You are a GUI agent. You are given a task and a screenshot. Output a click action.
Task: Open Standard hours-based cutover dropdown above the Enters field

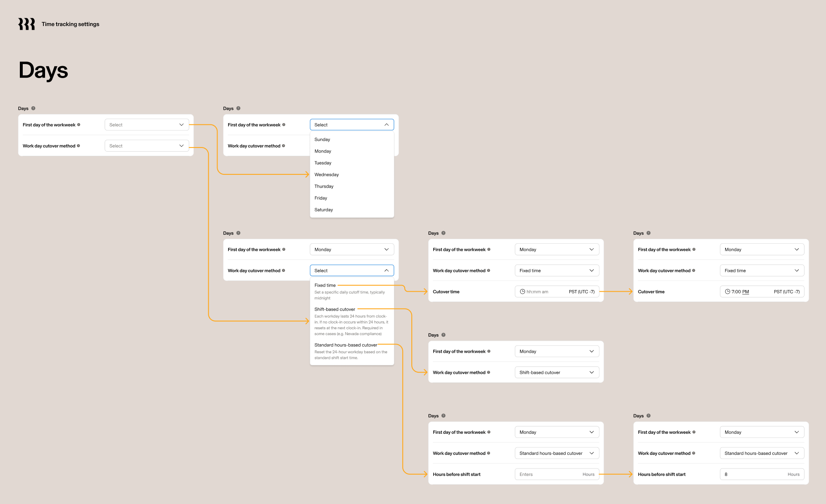pos(557,453)
